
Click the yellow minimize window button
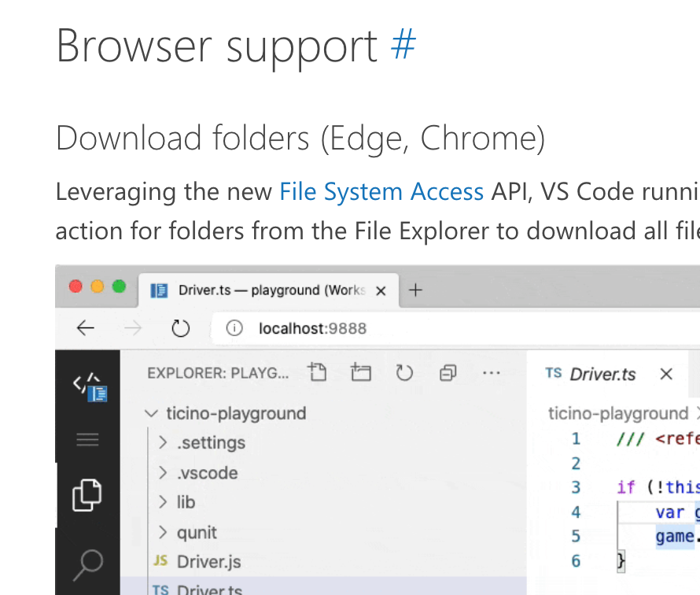98,286
